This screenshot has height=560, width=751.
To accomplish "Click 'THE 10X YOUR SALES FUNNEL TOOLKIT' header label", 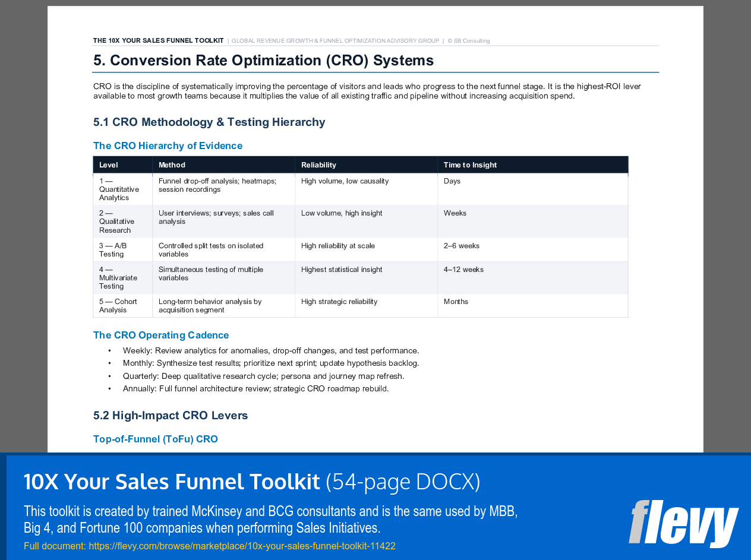I will coord(158,40).
